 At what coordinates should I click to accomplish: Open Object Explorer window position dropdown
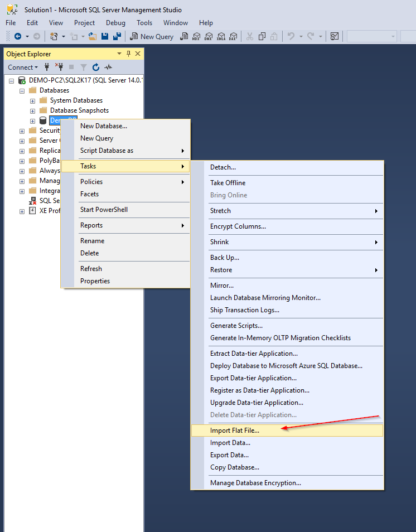coord(119,54)
